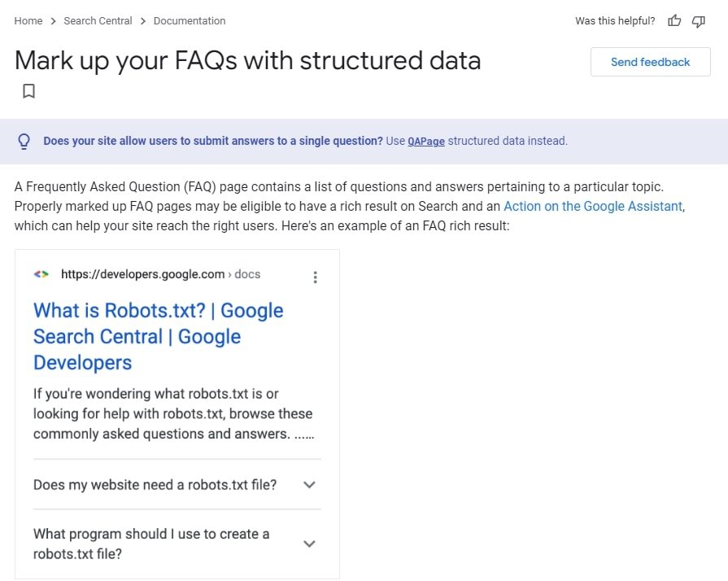Screen dimensions: 728x581
Task: Click the lightbulb icon in the tip banner
Action: [24, 141]
